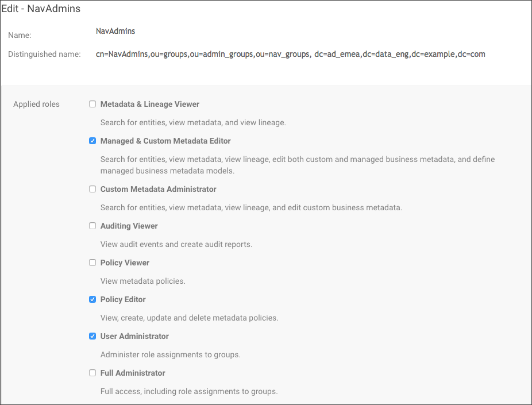
Task: Uncheck Managed & Custom Metadata Editor role
Action: [92, 141]
